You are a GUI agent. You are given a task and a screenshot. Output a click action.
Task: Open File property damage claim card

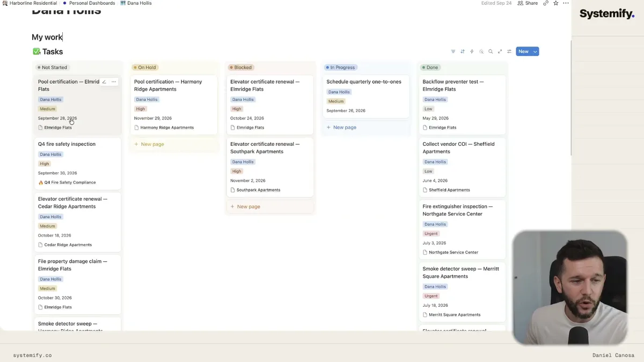(77, 284)
